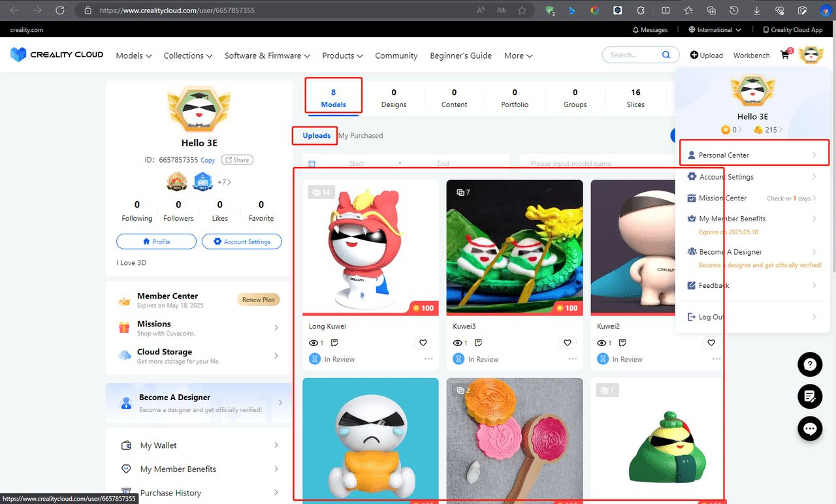Click the search magnifier icon

point(666,55)
